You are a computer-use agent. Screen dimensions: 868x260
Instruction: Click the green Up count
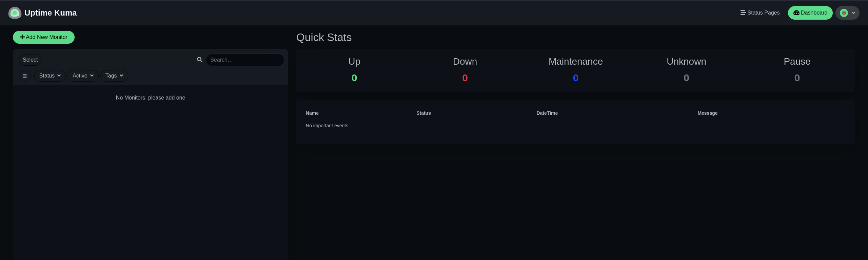pyautogui.click(x=354, y=78)
